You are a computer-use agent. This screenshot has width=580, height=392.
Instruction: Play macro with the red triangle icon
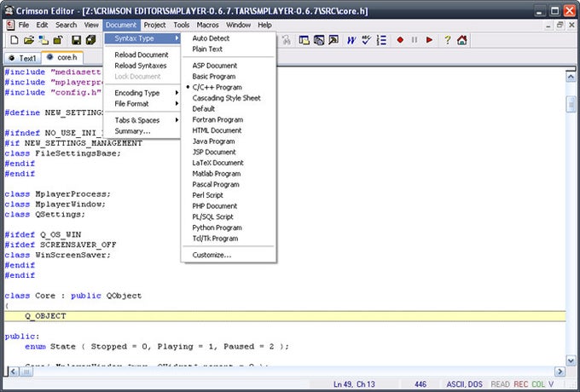click(429, 40)
